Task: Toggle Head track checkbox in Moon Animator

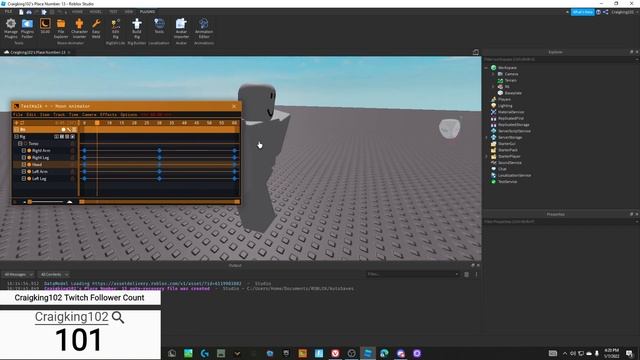Action: point(24,164)
